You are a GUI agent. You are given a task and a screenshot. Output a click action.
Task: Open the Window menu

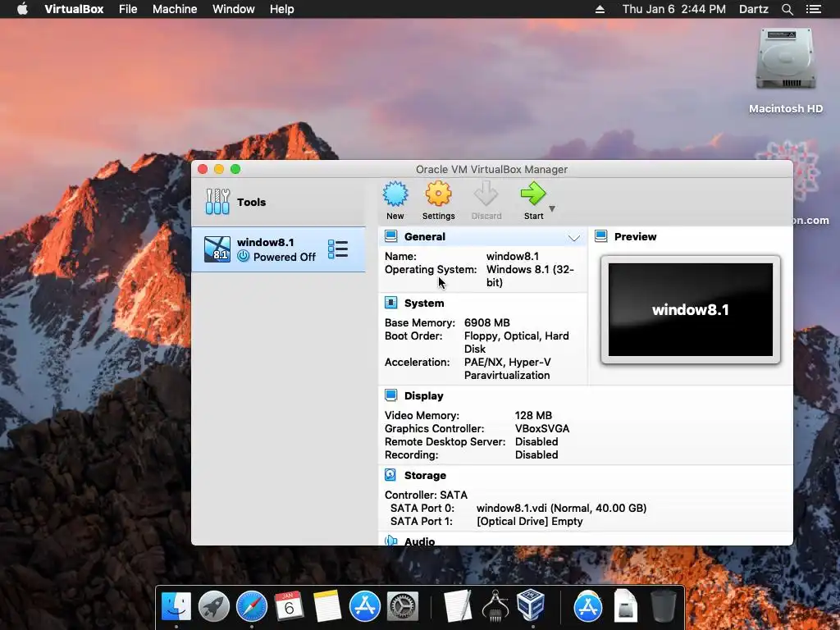pyautogui.click(x=234, y=9)
